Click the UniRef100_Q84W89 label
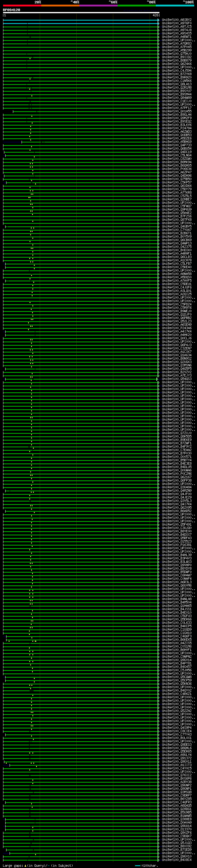 [x=177, y=98]
